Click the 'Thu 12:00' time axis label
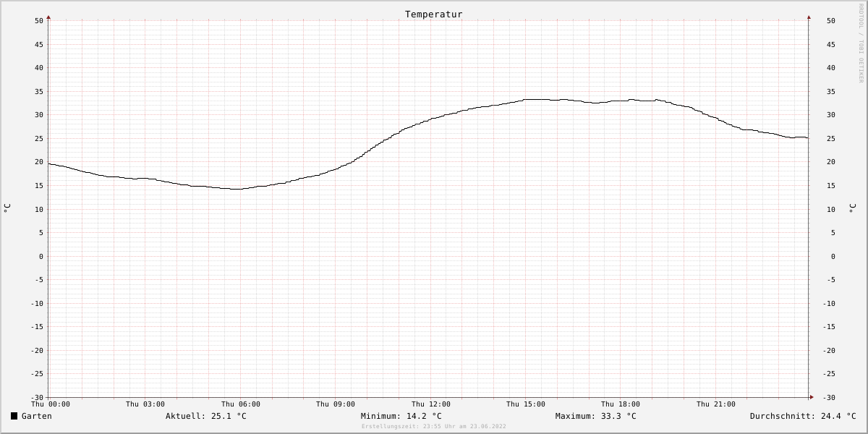The height and width of the screenshot is (434, 868). tap(431, 404)
